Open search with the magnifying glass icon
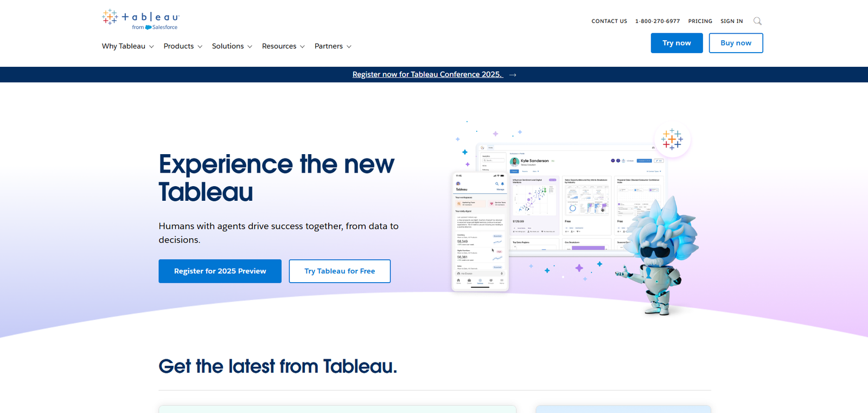Viewport: 868px width, 413px height. click(x=757, y=21)
